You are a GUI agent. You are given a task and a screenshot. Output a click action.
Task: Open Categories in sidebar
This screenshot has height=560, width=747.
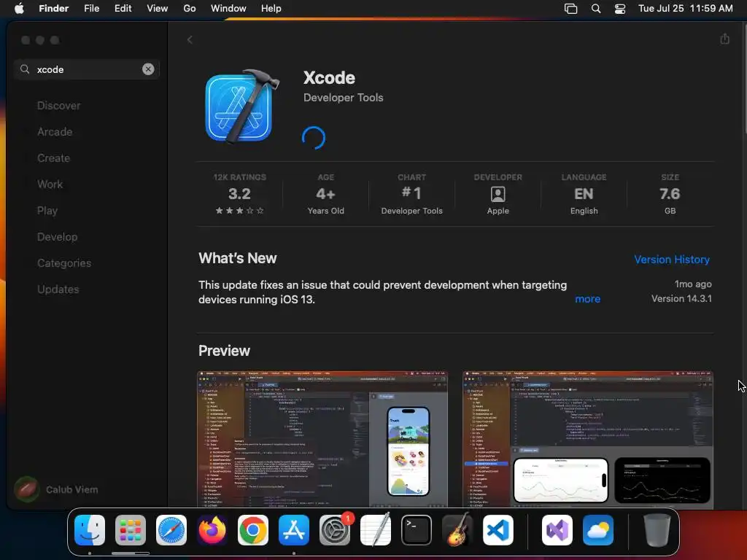click(x=64, y=262)
